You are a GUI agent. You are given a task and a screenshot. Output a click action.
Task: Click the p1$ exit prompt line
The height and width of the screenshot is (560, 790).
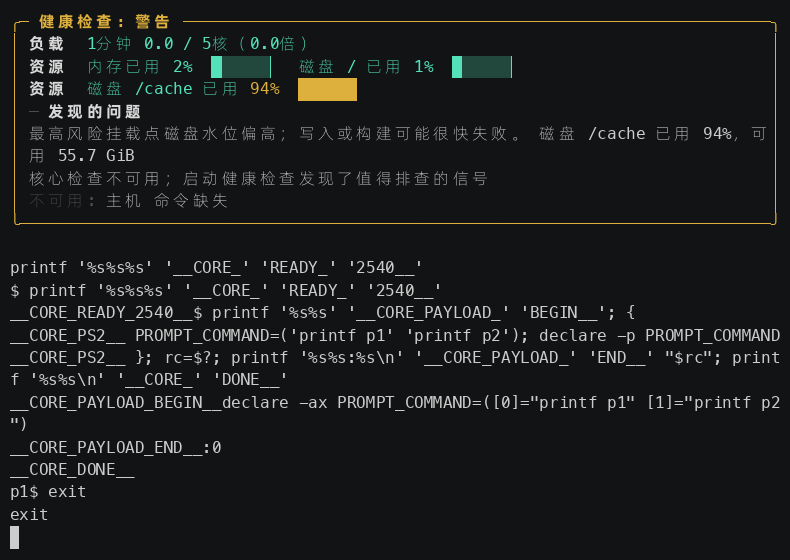(x=48, y=492)
